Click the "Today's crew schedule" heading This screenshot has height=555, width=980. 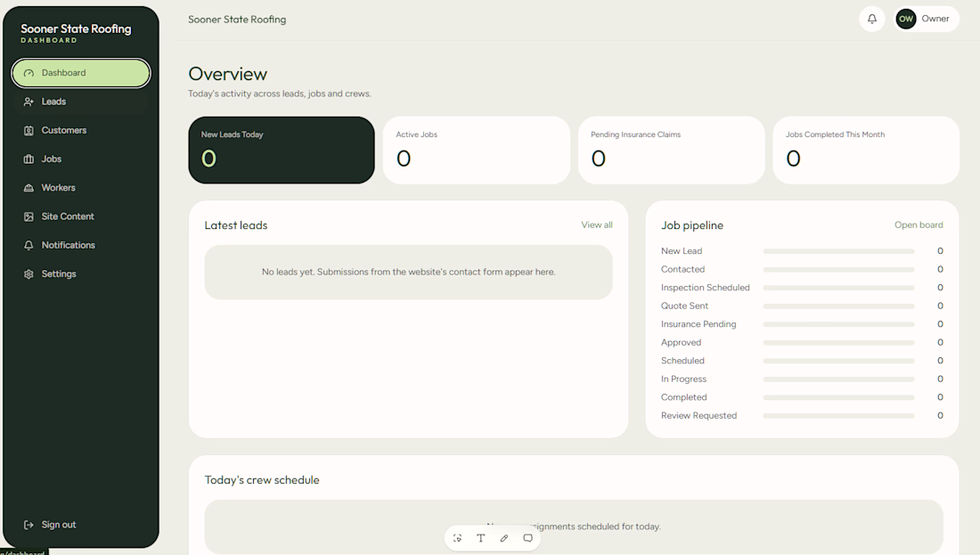(x=262, y=480)
